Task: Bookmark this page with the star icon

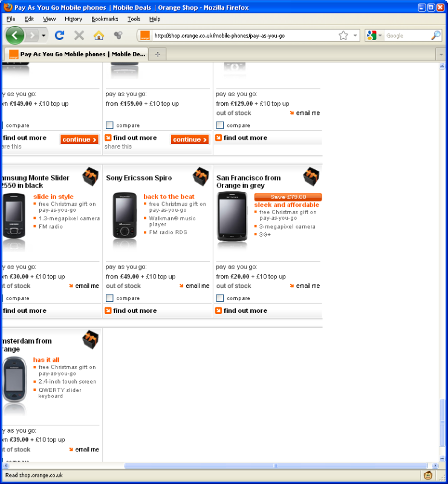Action: click(343, 36)
